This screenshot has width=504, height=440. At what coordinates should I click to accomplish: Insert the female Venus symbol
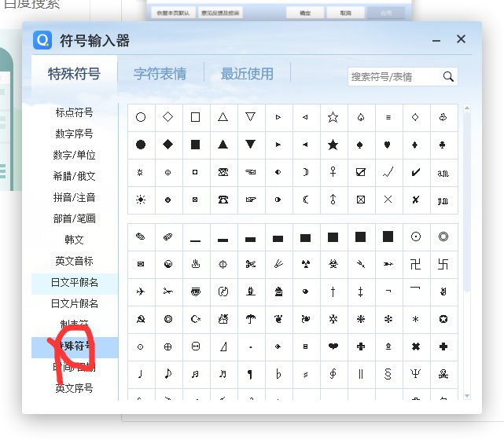pos(333,173)
